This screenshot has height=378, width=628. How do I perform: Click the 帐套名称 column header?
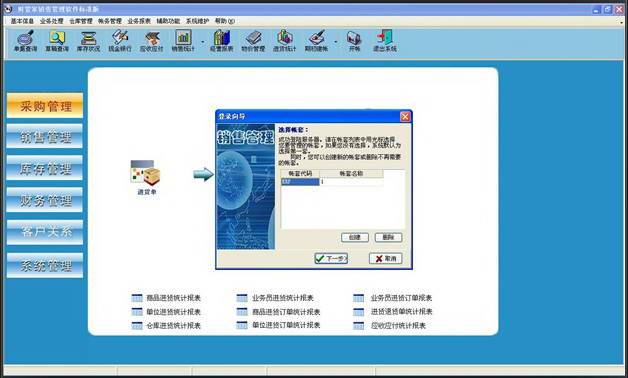[x=351, y=174]
